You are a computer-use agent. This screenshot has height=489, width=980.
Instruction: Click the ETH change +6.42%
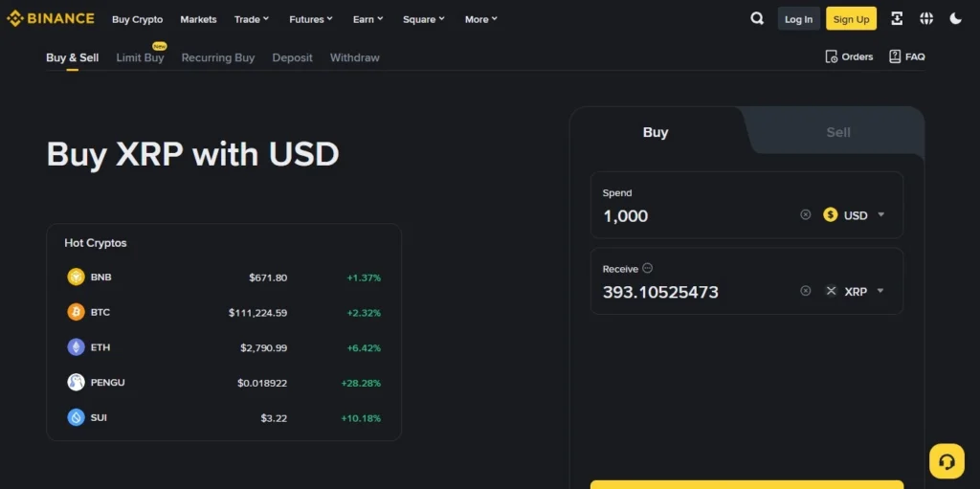click(x=364, y=347)
